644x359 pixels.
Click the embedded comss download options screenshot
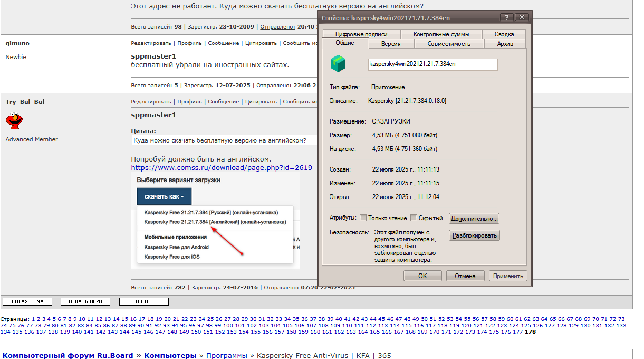tap(215, 221)
